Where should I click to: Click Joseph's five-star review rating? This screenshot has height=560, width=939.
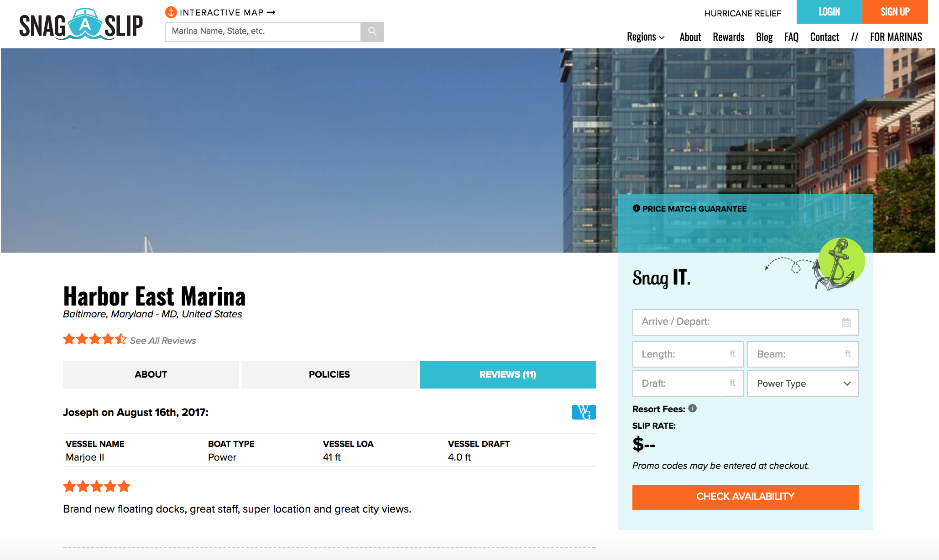(x=97, y=487)
